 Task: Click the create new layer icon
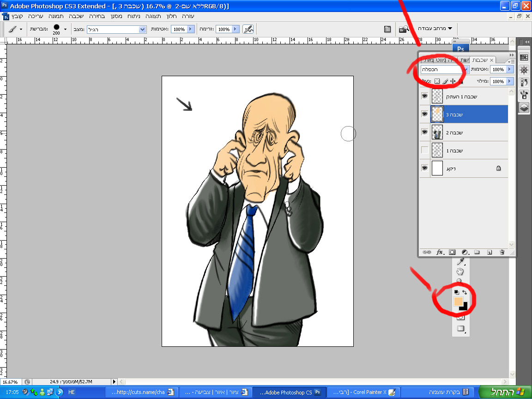click(x=490, y=252)
